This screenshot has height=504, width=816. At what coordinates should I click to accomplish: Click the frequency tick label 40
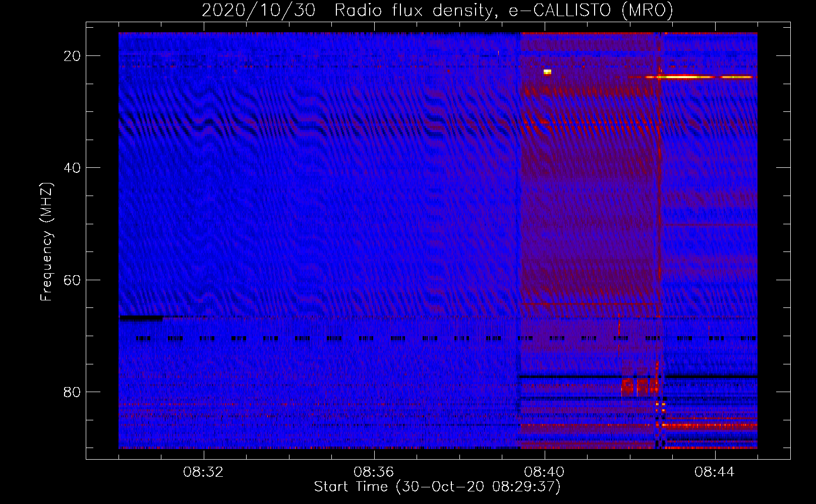point(72,168)
